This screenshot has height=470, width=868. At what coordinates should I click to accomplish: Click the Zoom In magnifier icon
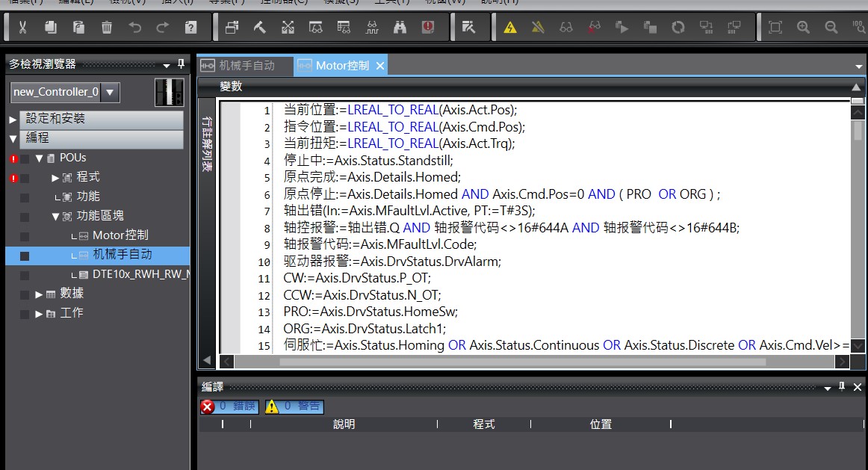[803, 28]
